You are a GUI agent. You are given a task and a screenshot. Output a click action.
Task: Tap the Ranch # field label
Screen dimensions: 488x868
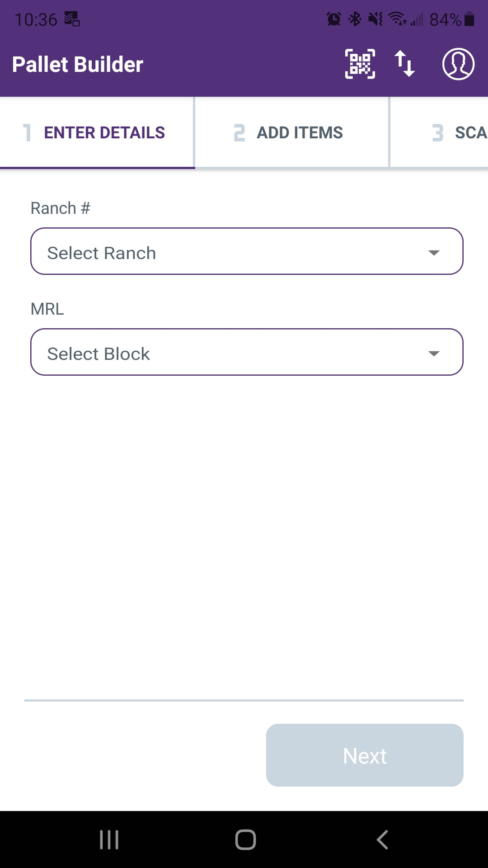(x=61, y=208)
